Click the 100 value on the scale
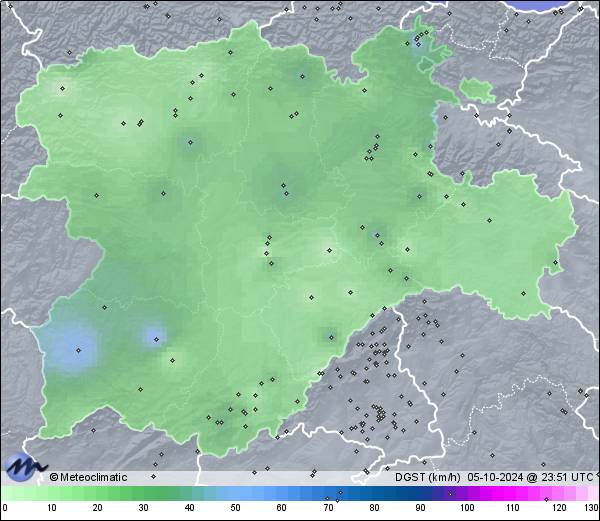 pos(467,508)
